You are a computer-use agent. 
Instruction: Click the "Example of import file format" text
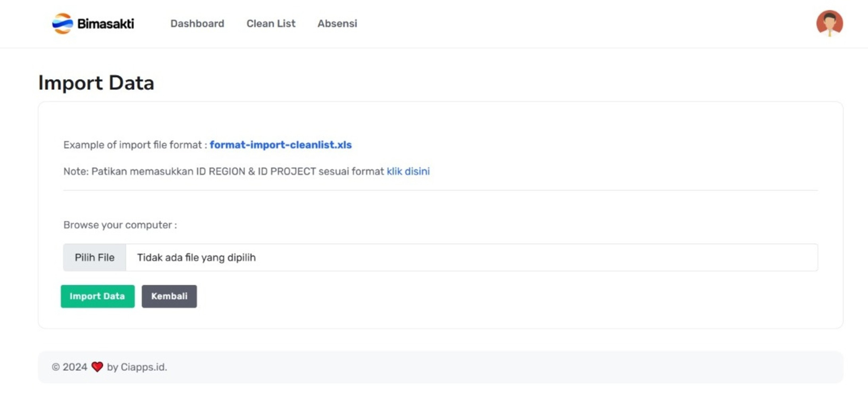coord(135,145)
